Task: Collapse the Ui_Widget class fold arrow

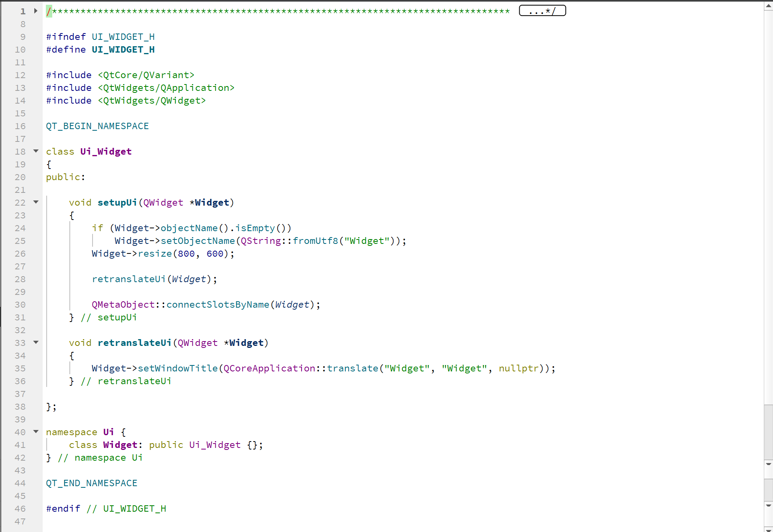Action: pyautogui.click(x=36, y=151)
